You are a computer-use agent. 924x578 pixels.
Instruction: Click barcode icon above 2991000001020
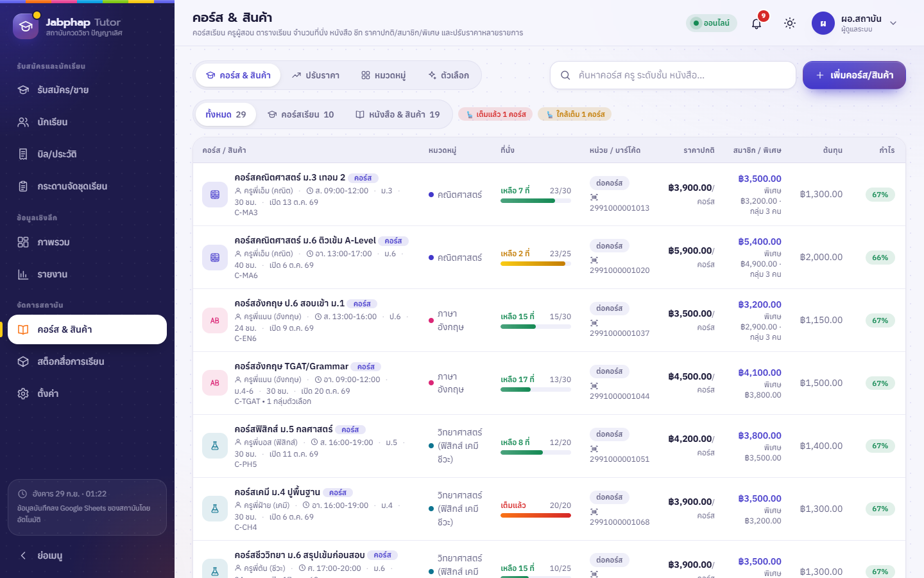click(x=594, y=260)
